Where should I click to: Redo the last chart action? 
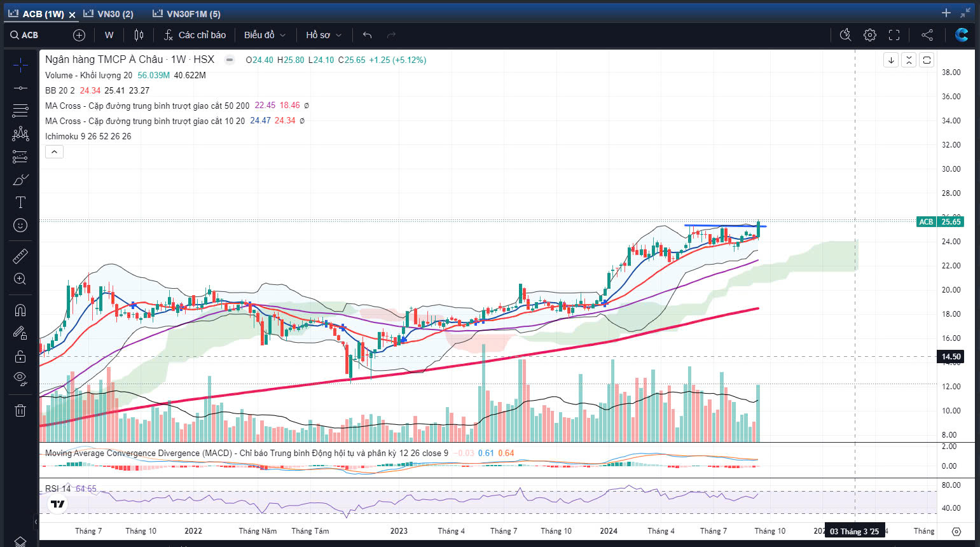(391, 35)
